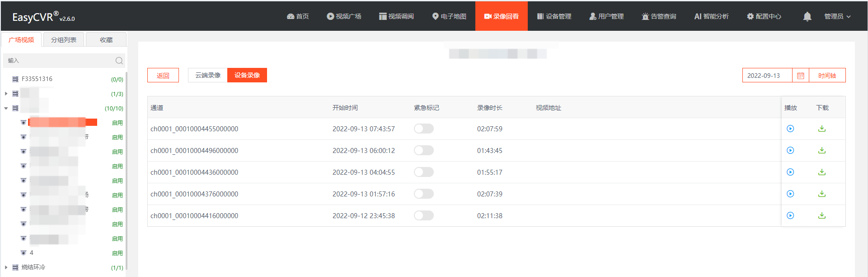Play recording starting 2022-09-13 01:57:16

(x=790, y=194)
